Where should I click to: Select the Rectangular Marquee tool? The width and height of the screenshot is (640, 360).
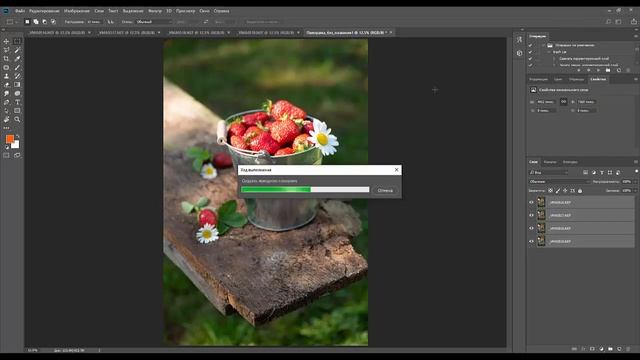17,41
